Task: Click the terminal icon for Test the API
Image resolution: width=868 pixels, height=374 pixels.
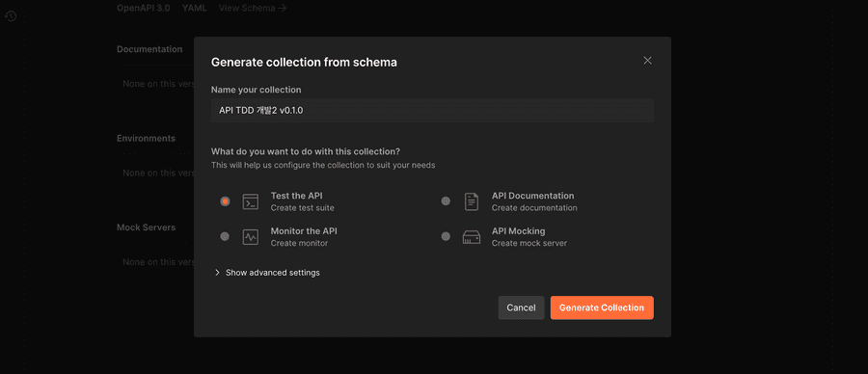Action: pyautogui.click(x=250, y=201)
